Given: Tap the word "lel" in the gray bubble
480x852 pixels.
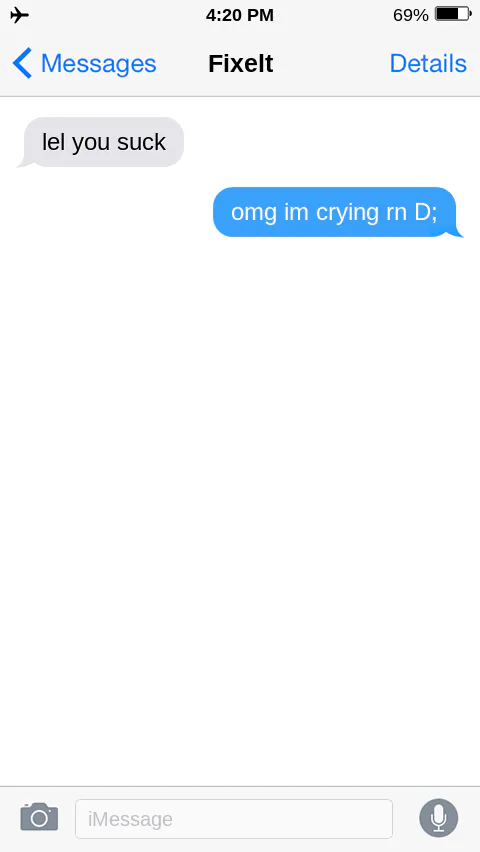Looking at the screenshot, I should 53,142.
